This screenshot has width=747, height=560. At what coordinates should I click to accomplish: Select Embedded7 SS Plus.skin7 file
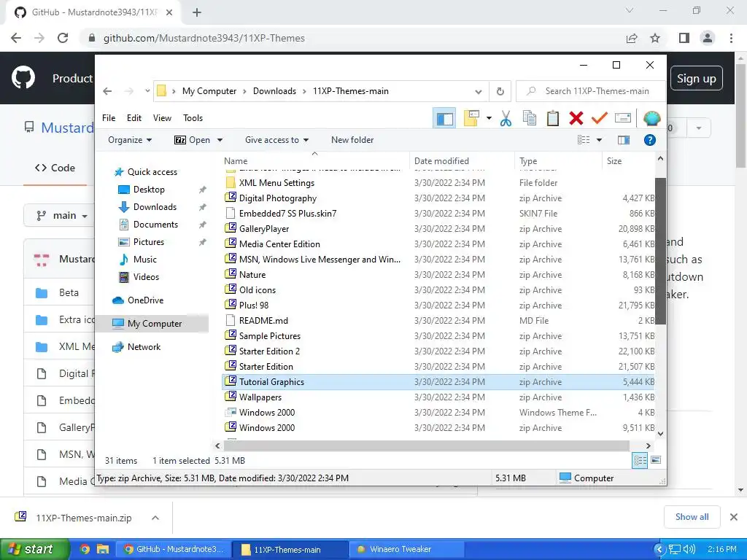coord(438,214)
